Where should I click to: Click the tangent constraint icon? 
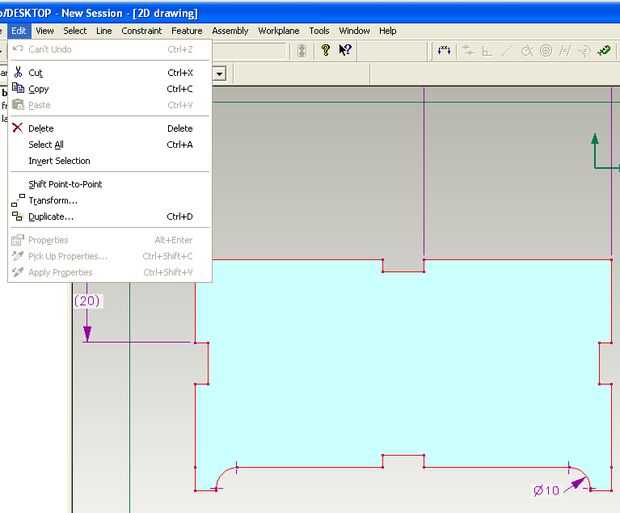(527, 51)
